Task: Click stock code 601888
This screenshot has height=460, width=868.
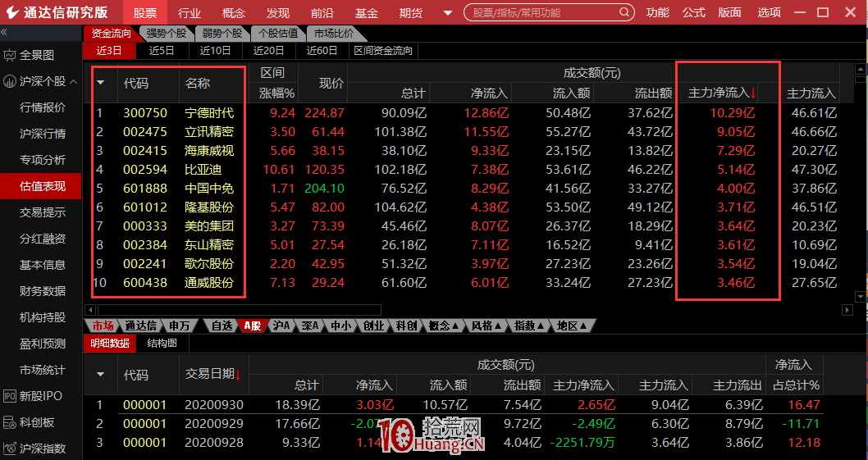Action: 145,189
